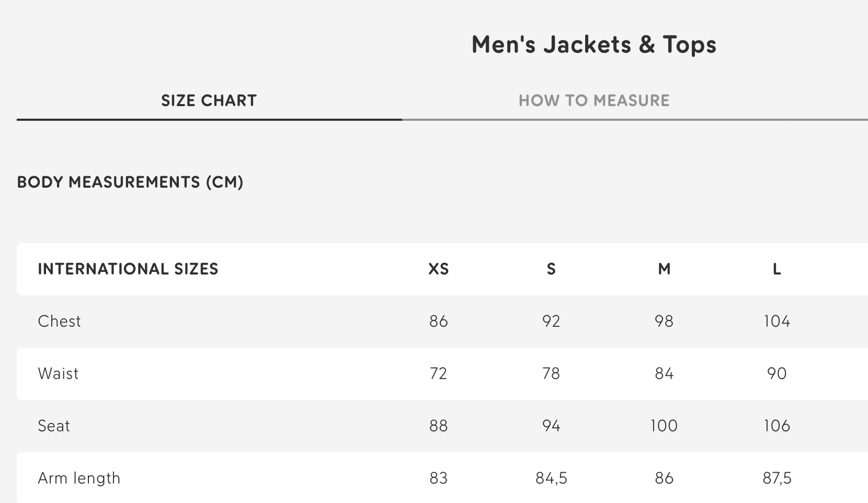Screen dimensions: 868x503
Task: Select the SIZE CHART tab
Action: click(209, 100)
